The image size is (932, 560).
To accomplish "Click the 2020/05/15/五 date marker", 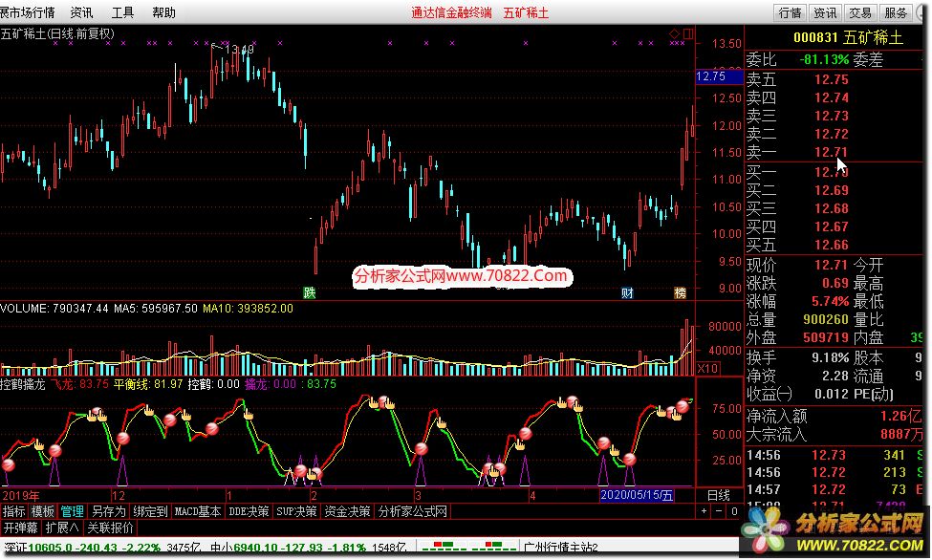I will tap(637, 495).
